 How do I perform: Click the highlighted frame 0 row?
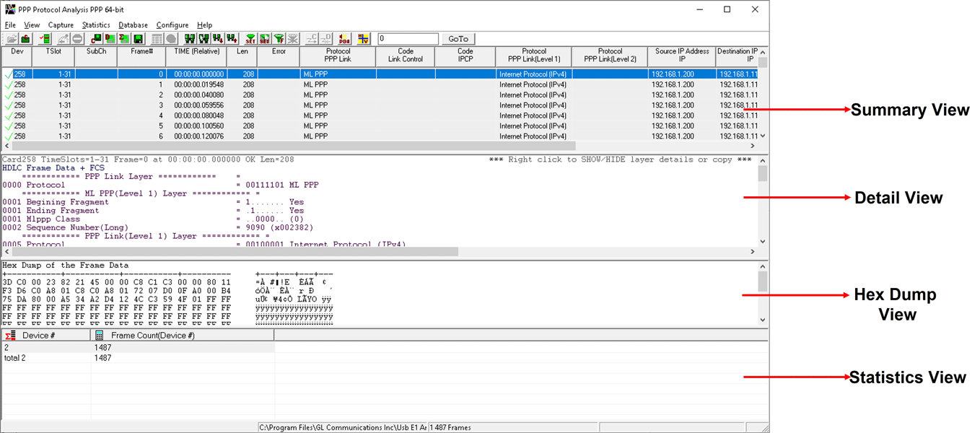[x=380, y=74]
